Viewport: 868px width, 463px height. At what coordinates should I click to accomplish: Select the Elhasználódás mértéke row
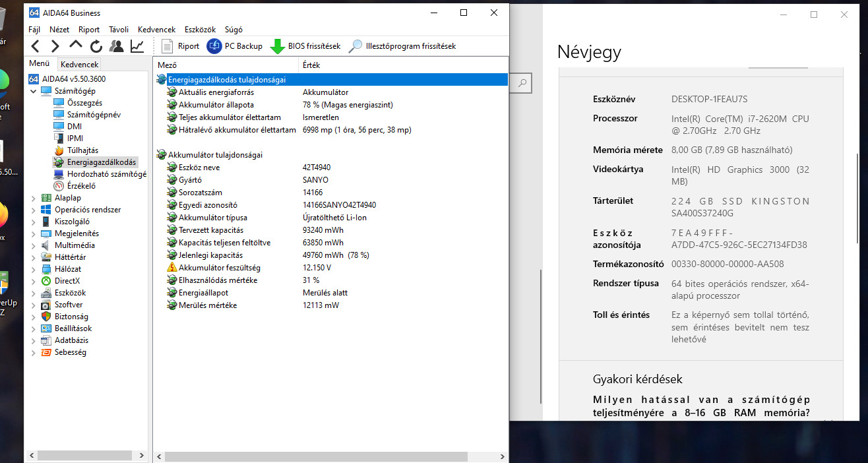[x=331, y=280]
